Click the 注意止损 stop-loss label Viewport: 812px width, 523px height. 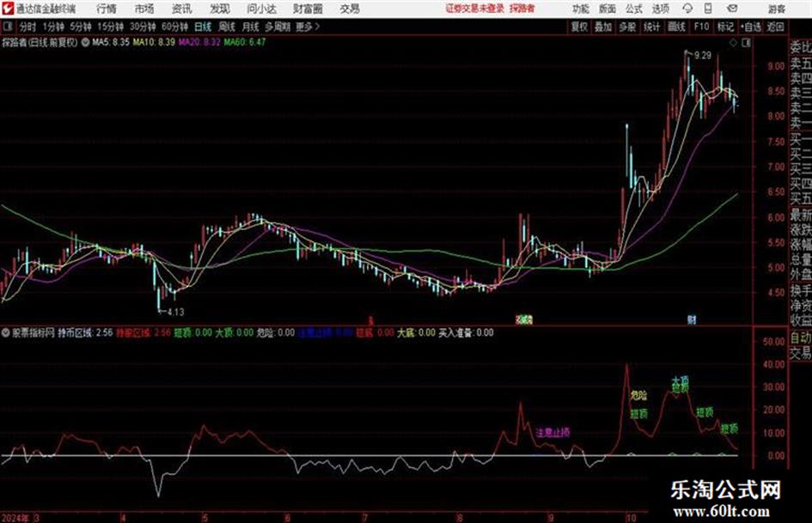tap(553, 432)
